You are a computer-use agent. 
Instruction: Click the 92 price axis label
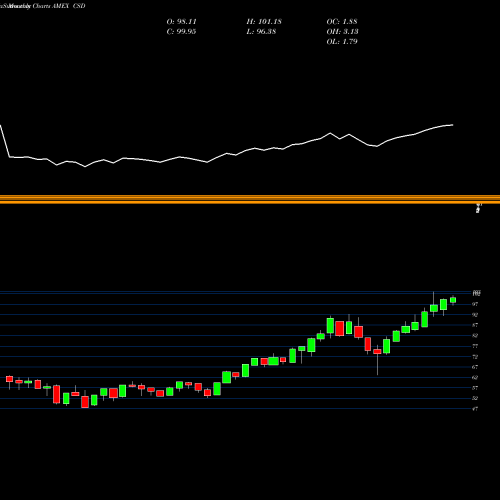click(475, 315)
